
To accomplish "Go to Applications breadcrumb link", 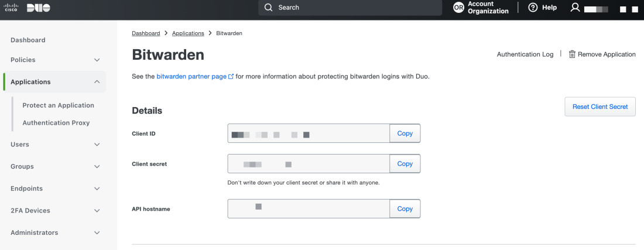I will [188, 33].
